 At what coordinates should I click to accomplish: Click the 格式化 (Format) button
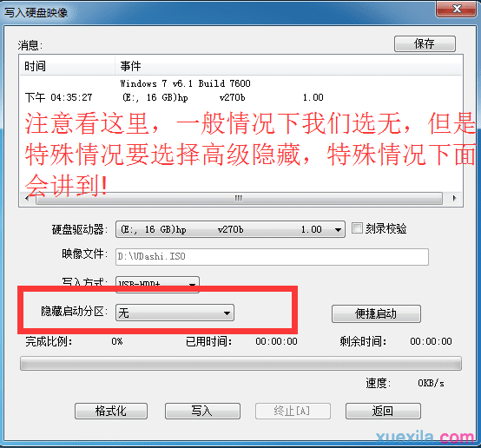pyautogui.click(x=111, y=411)
